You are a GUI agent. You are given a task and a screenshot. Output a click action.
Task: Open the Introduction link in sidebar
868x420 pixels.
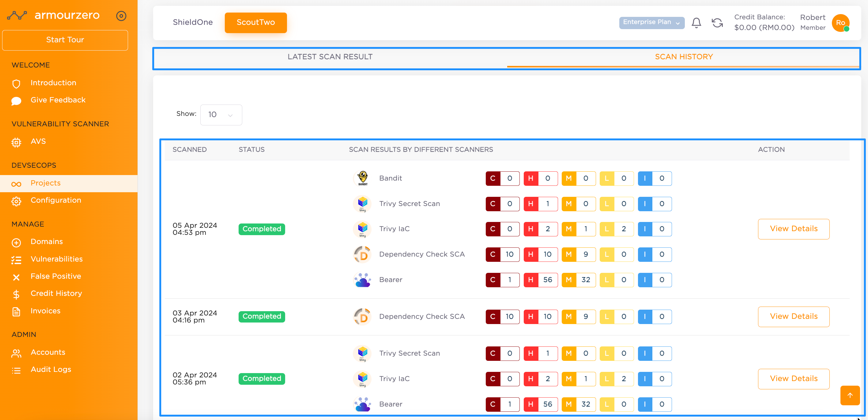(53, 83)
